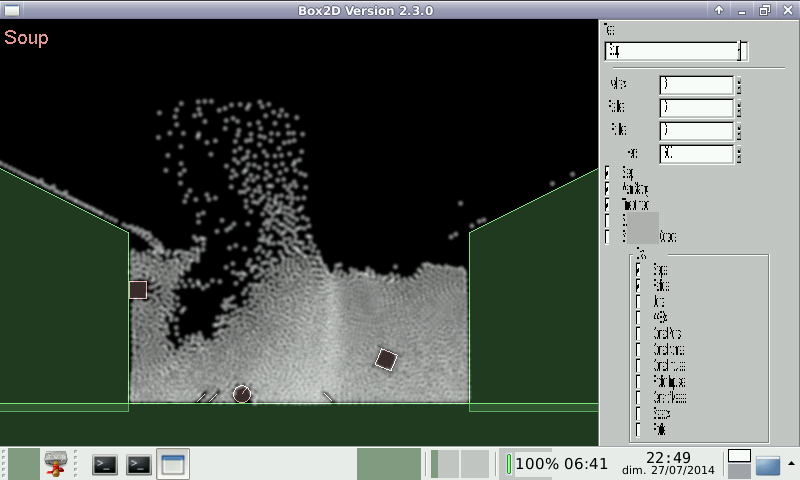Click the red tool launcher icon in taskbar
The image size is (800, 480).
pyautogui.click(x=56, y=464)
